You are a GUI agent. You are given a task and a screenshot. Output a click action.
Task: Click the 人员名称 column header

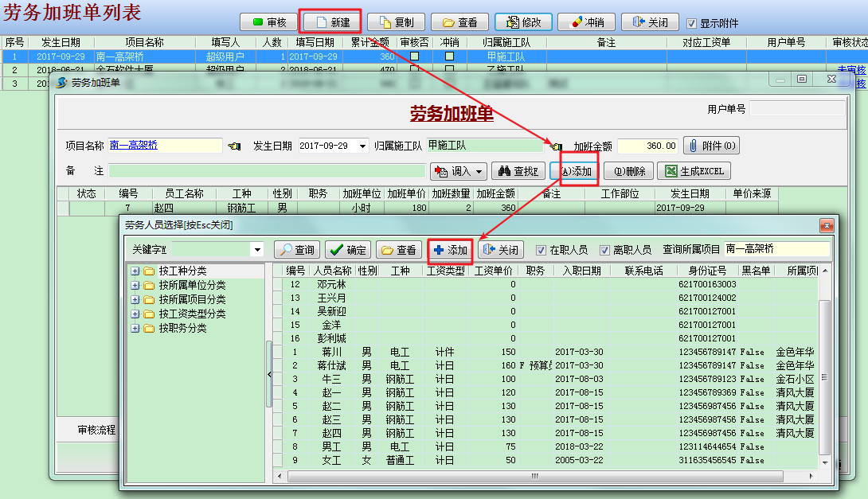332,271
